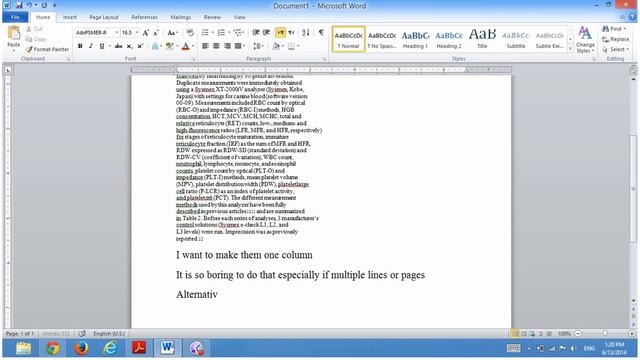Grow the font size
640x360 pixels.
pos(145,33)
